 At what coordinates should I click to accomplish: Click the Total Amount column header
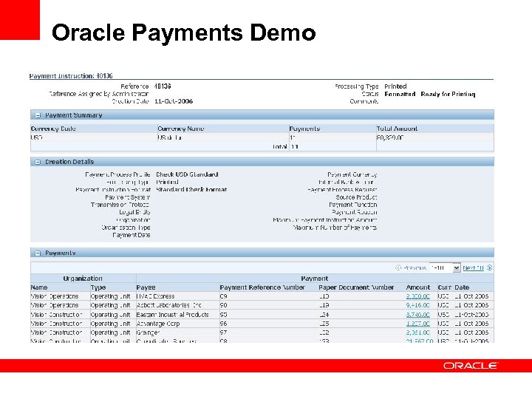pos(397,129)
